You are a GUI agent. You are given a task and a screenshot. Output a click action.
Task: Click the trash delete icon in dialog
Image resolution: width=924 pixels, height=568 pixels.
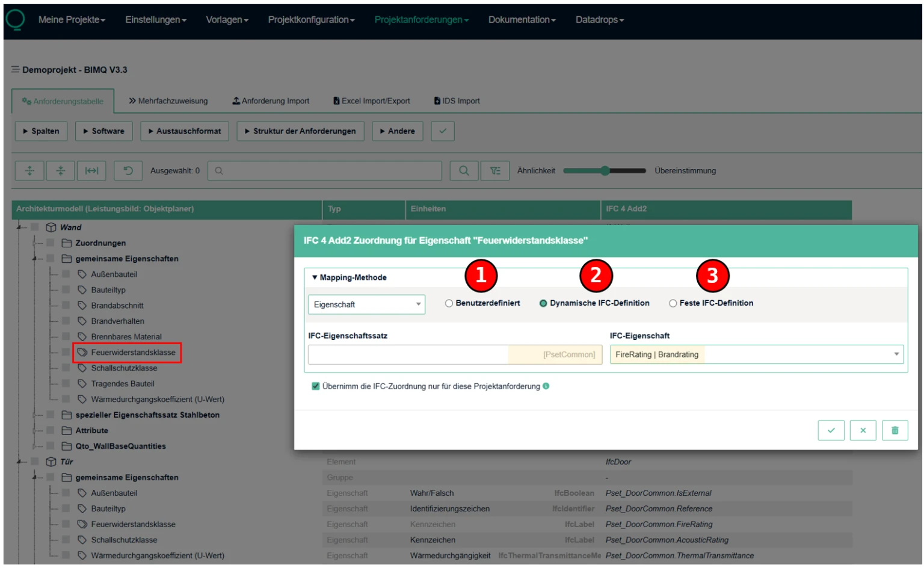pyautogui.click(x=895, y=430)
